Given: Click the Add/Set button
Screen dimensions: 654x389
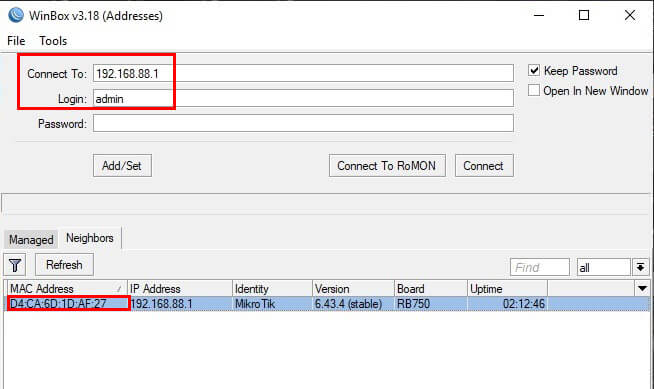Looking at the screenshot, I should (122, 166).
